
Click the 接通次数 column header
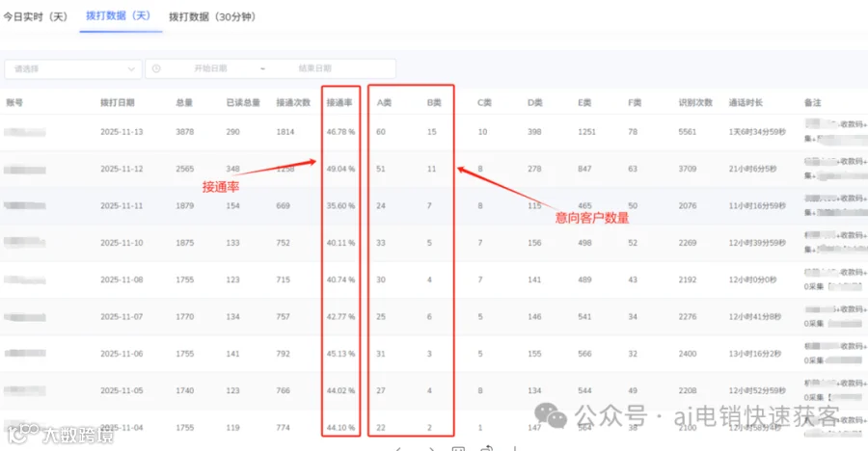(293, 102)
